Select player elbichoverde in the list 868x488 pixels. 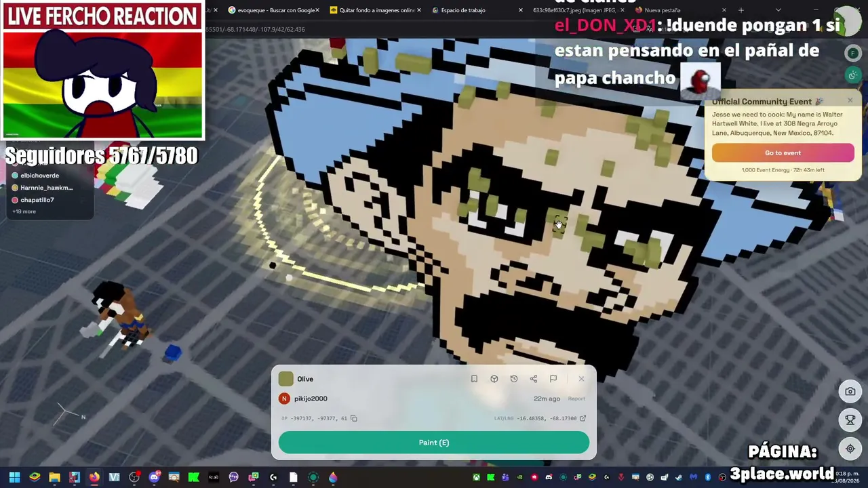[x=39, y=176]
